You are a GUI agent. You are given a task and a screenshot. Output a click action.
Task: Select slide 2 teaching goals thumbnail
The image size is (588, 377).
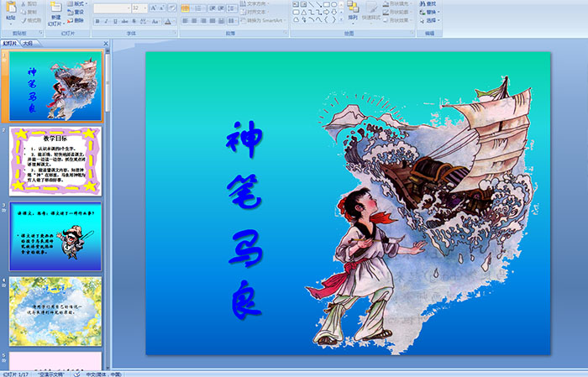click(x=55, y=161)
